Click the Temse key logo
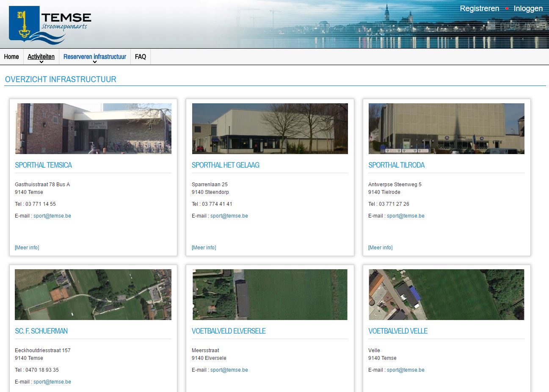This screenshot has width=549, height=392. click(x=25, y=25)
